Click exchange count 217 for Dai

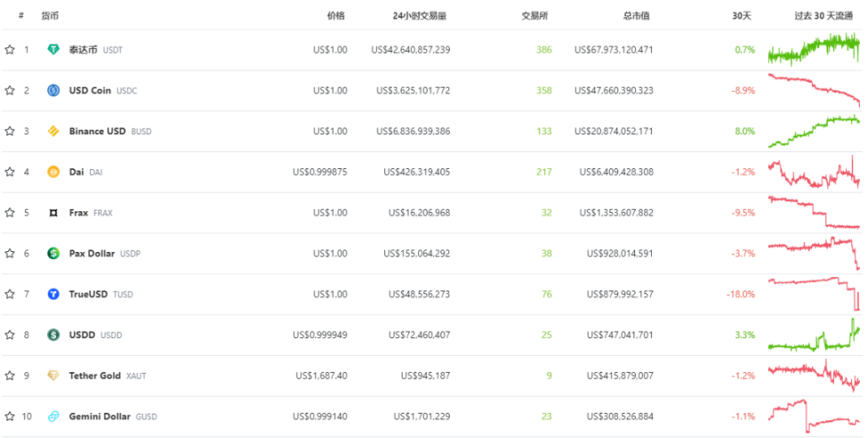(x=544, y=172)
